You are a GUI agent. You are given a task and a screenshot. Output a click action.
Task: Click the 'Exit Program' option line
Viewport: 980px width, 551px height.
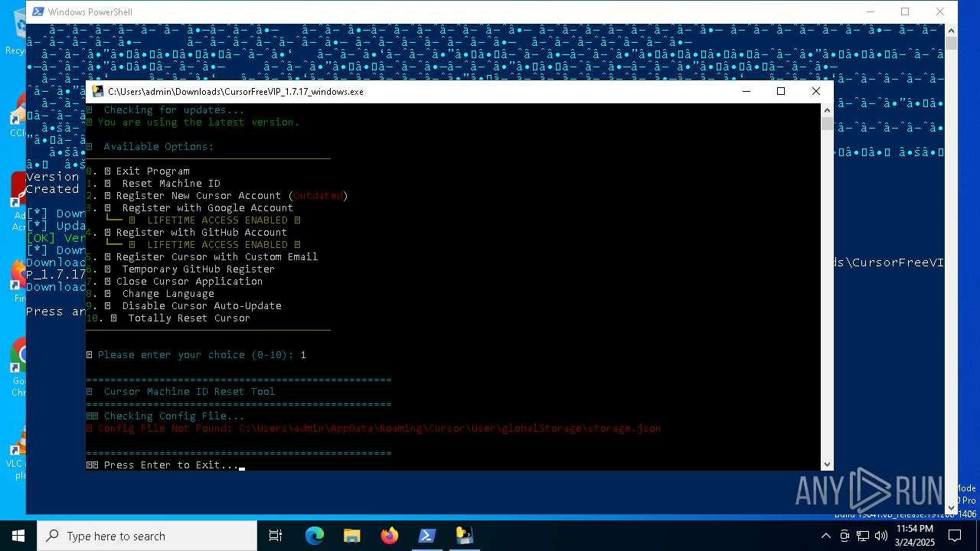point(138,171)
